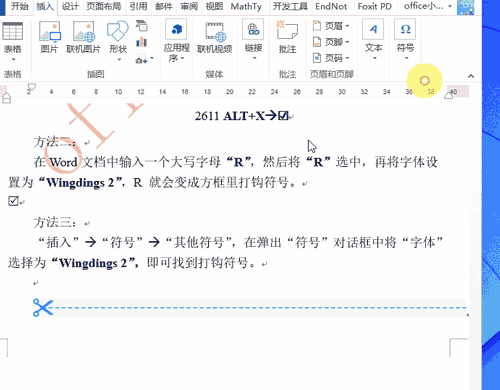Screen dimensions: 500x390
Task: Open the 引用 references tab
Action: pyautogui.click(x=138, y=6)
